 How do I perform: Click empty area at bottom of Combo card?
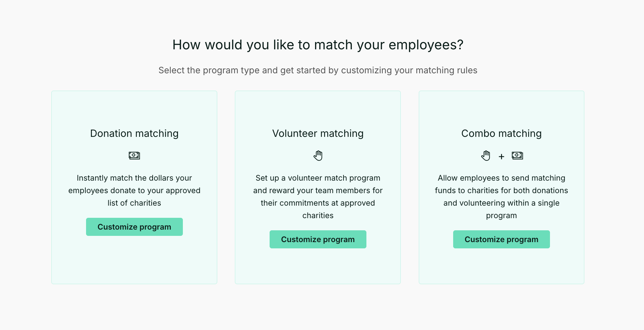(x=501, y=267)
